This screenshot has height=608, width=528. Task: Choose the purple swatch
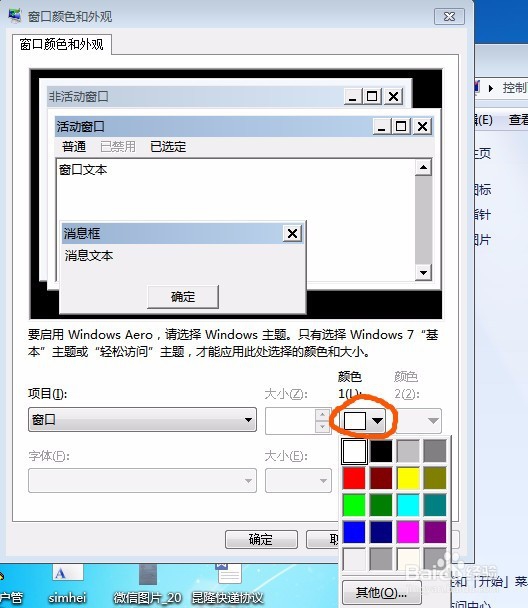(x=435, y=532)
